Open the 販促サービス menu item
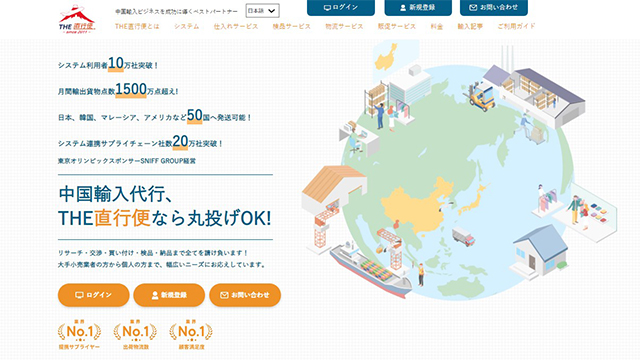 (x=397, y=26)
